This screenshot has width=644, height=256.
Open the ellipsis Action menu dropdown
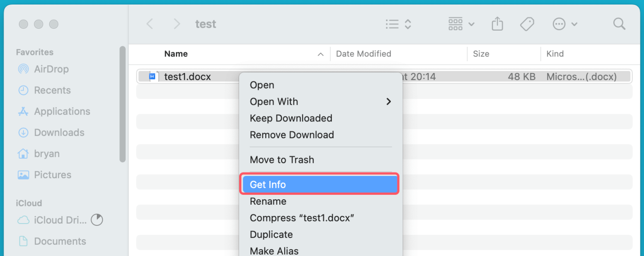point(565,24)
